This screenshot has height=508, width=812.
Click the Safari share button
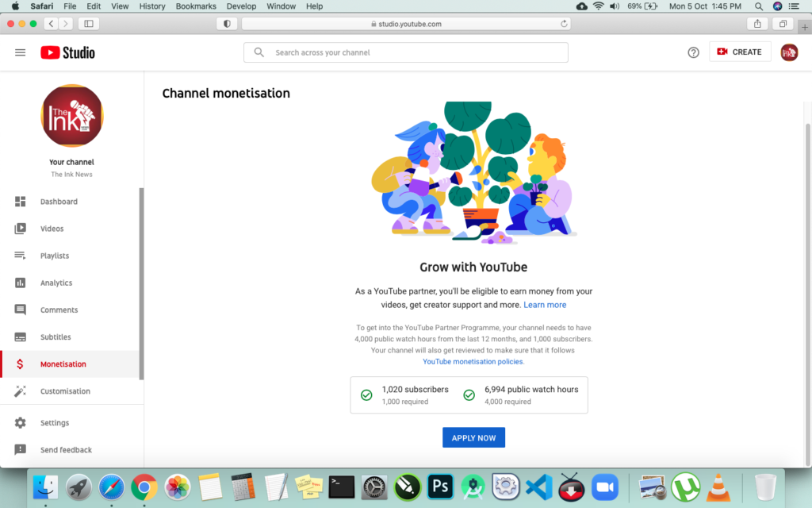[757, 24]
